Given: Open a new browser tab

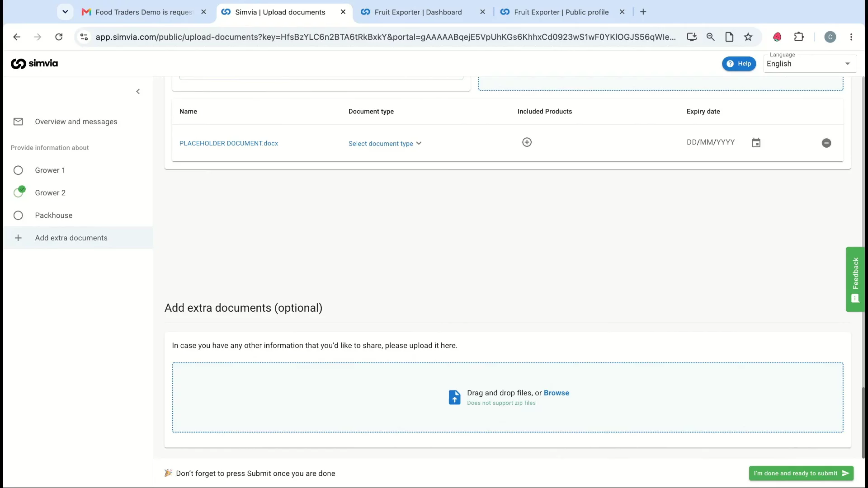Looking at the screenshot, I should point(643,12).
